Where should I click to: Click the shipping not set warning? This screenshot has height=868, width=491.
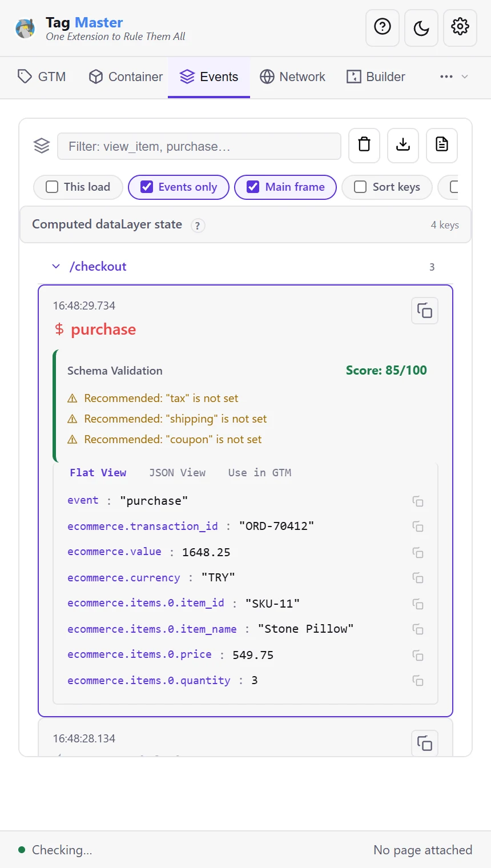click(175, 419)
